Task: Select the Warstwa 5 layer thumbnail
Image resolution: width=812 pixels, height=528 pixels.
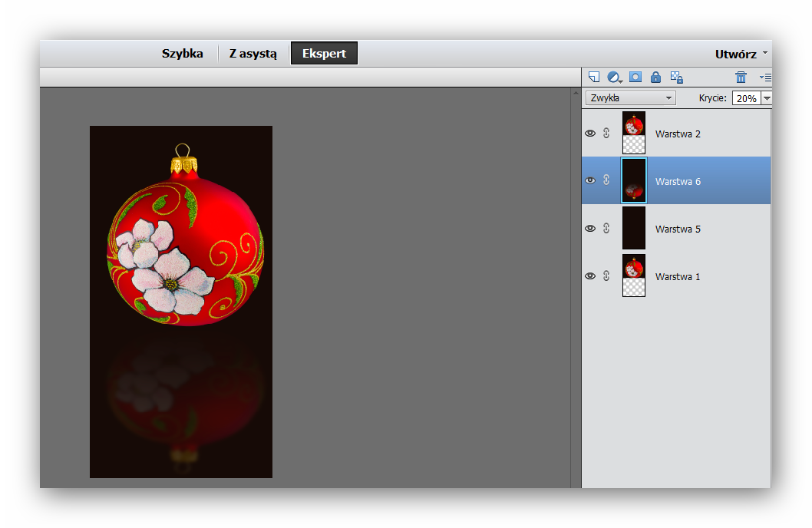Action: click(x=634, y=228)
